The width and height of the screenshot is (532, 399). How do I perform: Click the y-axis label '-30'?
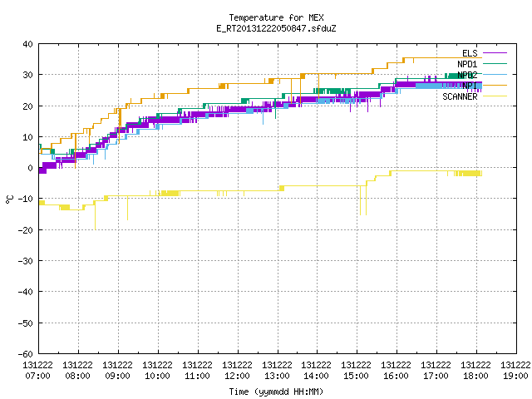26,261
